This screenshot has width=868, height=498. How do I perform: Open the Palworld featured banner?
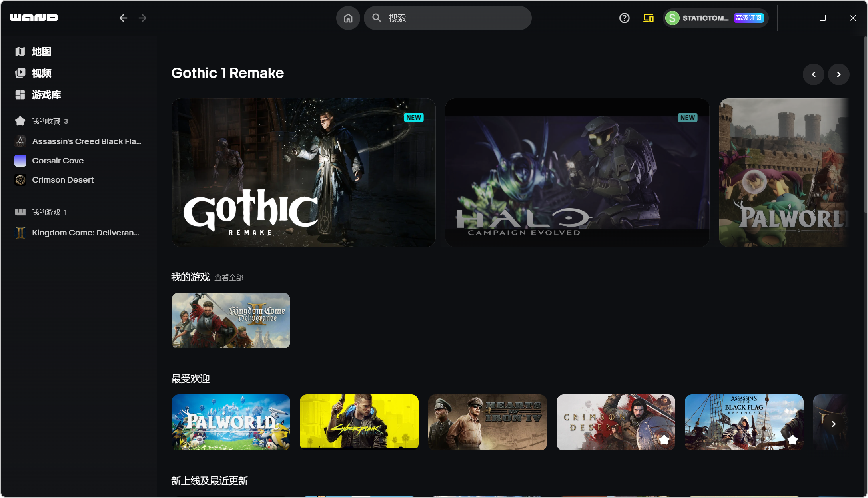(x=784, y=173)
